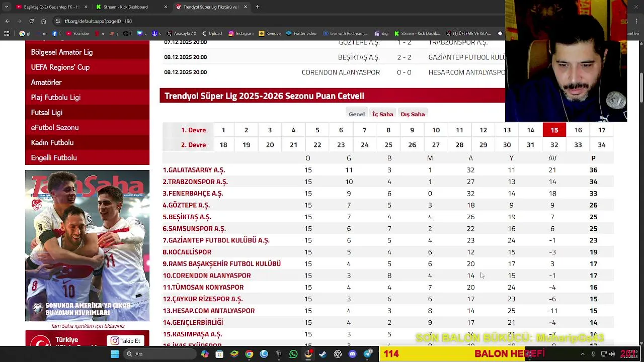The image size is (644, 362).
Task: Go to the browser Home icon
Action: tap(43, 21)
